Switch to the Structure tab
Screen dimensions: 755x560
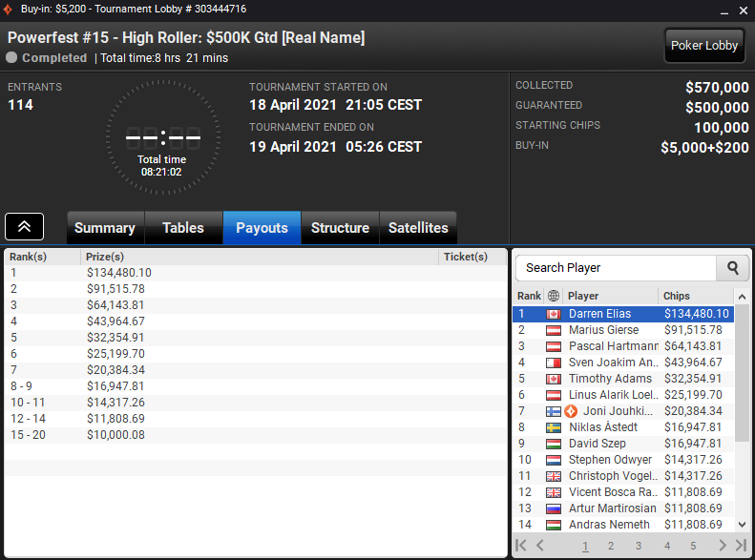(340, 228)
